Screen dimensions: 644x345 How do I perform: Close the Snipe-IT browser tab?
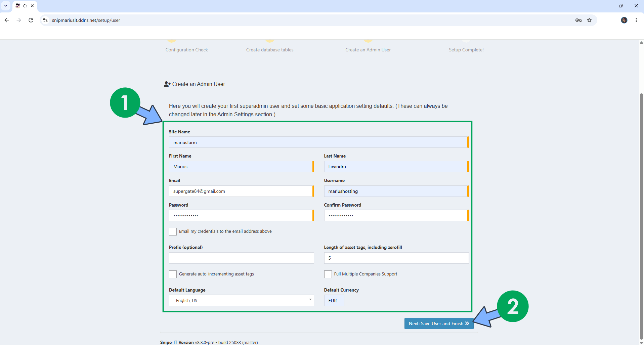coord(32,6)
